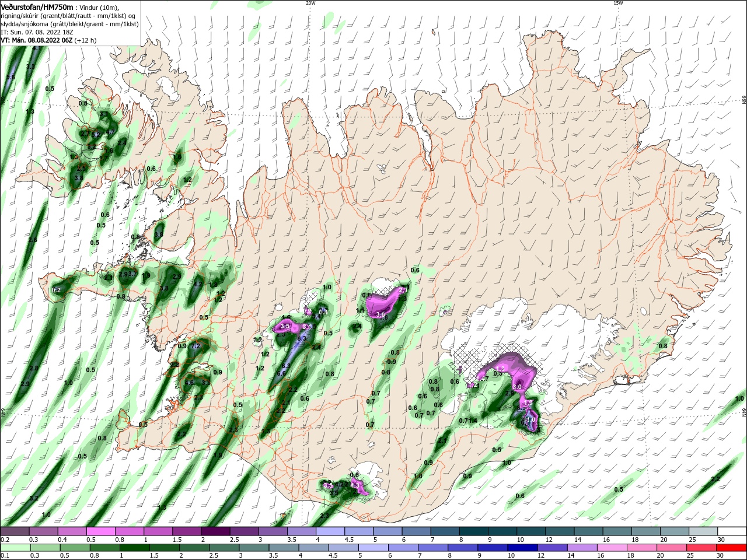This screenshot has width=747, height=560.
Task: Select the 'IT: Sun. 07. 08. 2022 18Z' line
Action: click(38, 32)
